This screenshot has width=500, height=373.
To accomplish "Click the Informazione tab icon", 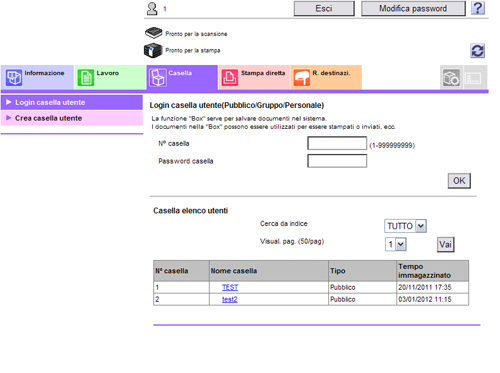I will click(14, 78).
